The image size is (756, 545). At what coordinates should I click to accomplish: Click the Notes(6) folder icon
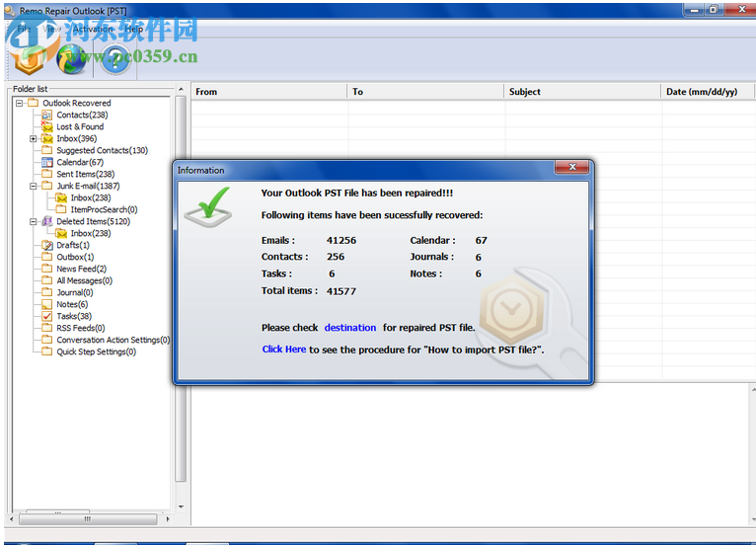46,304
